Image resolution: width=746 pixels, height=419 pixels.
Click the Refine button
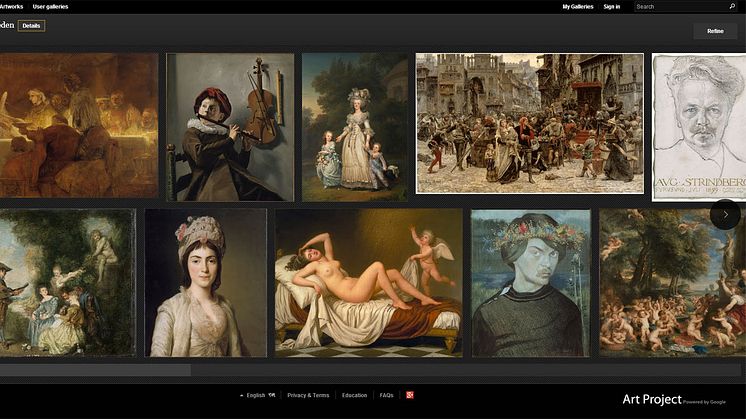pyautogui.click(x=715, y=31)
